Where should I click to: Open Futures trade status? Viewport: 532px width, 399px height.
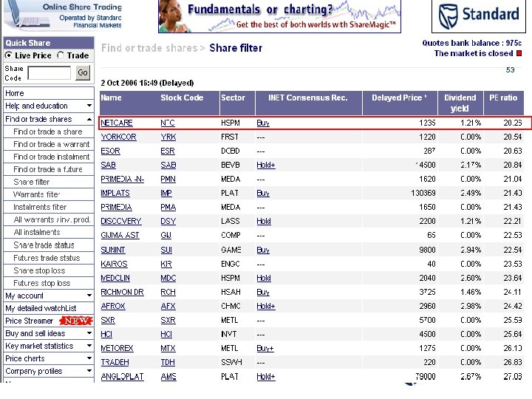pos(47,258)
